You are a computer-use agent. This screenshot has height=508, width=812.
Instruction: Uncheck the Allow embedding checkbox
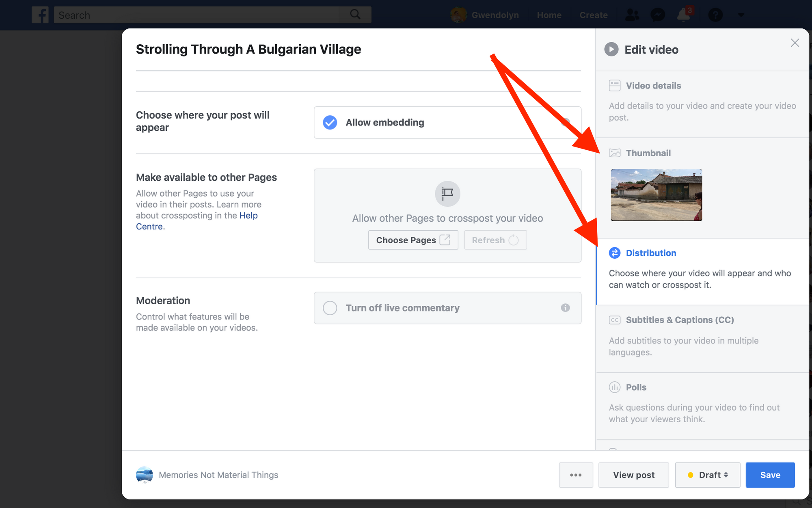click(330, 122)
